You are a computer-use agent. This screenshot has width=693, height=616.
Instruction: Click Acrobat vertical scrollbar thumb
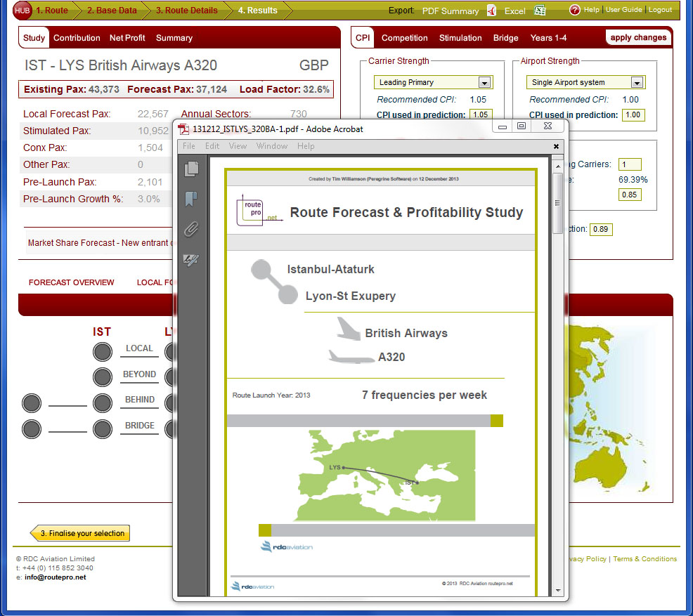click(x=558, y=203)
